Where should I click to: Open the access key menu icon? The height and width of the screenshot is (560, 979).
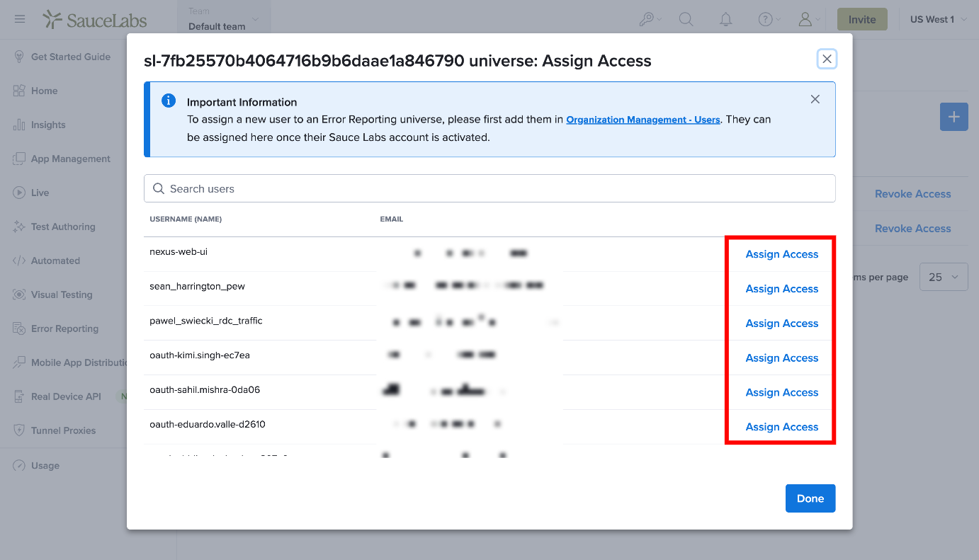click(x=646, y=20)
